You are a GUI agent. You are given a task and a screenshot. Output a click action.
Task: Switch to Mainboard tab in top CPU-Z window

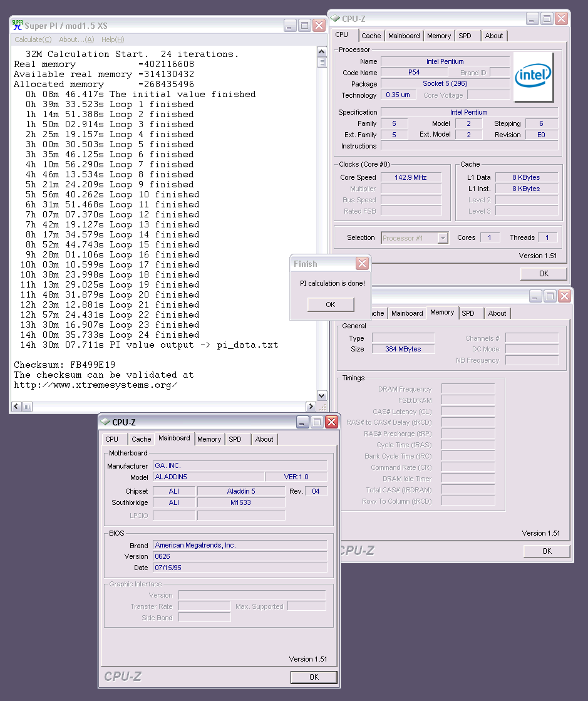pos(404,36)
